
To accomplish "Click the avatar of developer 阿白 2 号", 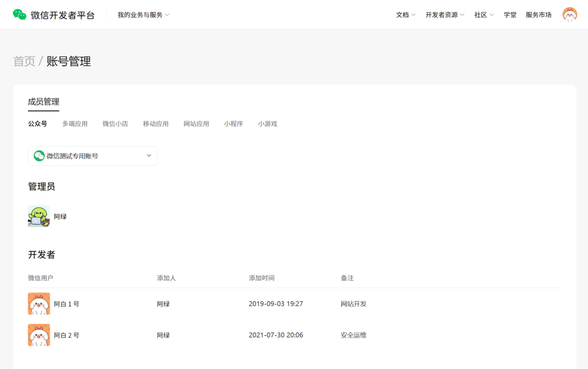I will coord(39,335).
